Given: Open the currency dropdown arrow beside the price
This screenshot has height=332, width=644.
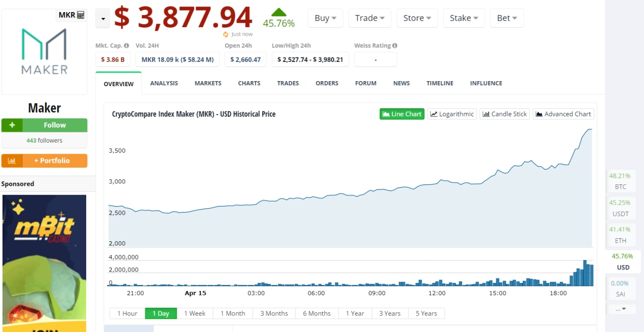Looking at the screenshot, I should (103, 19).
